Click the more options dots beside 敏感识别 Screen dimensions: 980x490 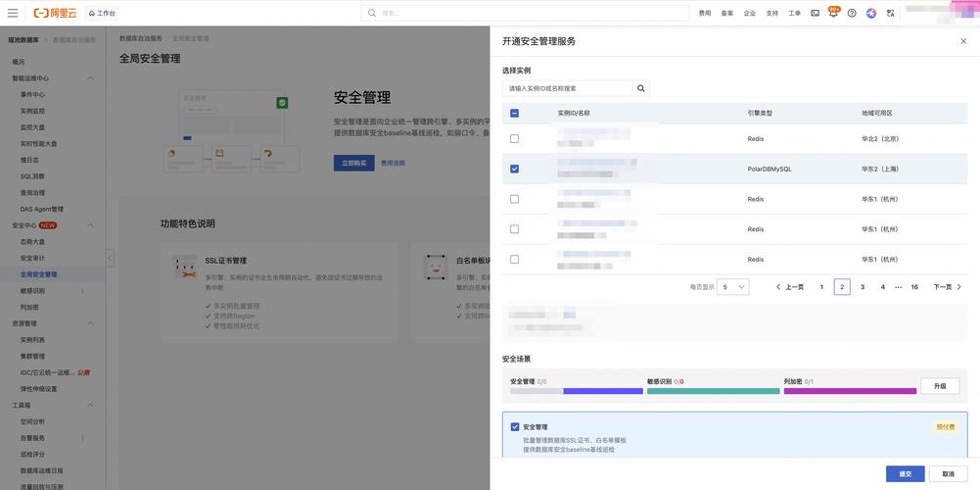click(x=82, y=291)
